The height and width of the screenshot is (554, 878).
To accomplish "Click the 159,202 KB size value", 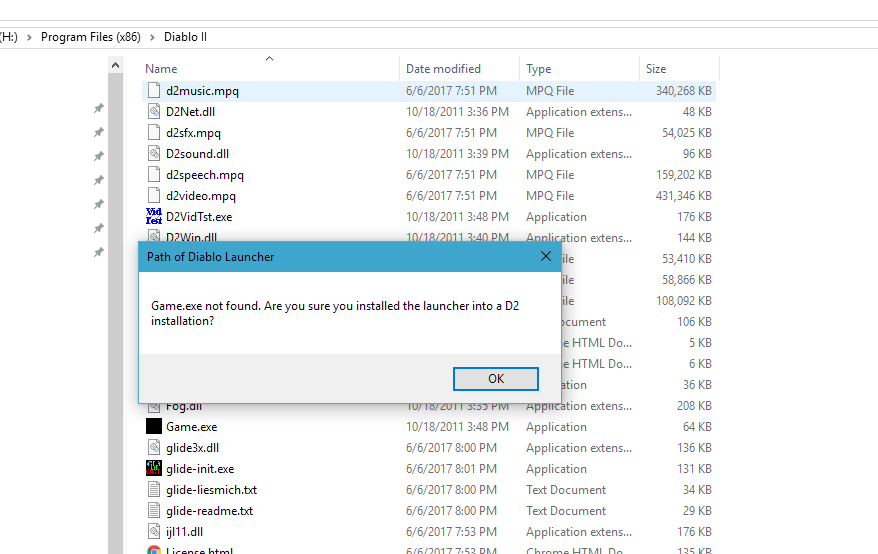I will click(x=684, y=175).
